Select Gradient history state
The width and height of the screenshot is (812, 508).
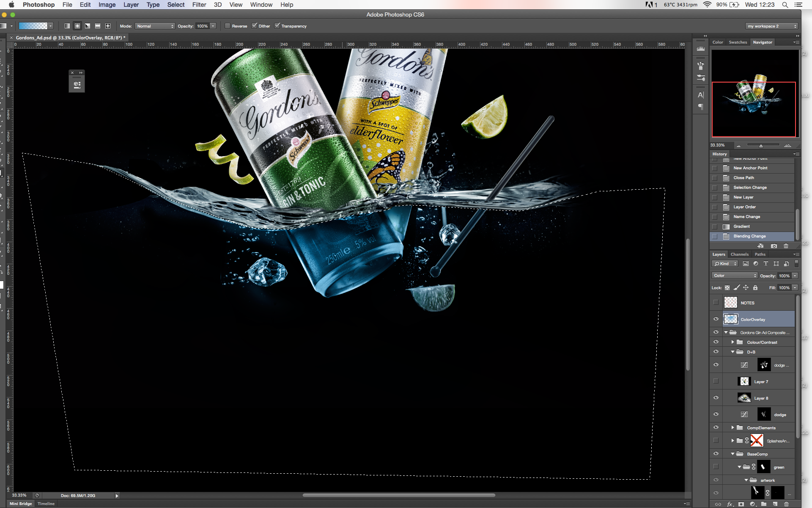tap(752, 226)
